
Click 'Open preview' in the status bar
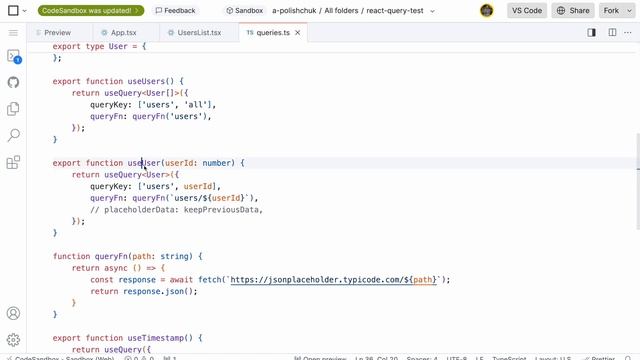[x=320, y=358]
